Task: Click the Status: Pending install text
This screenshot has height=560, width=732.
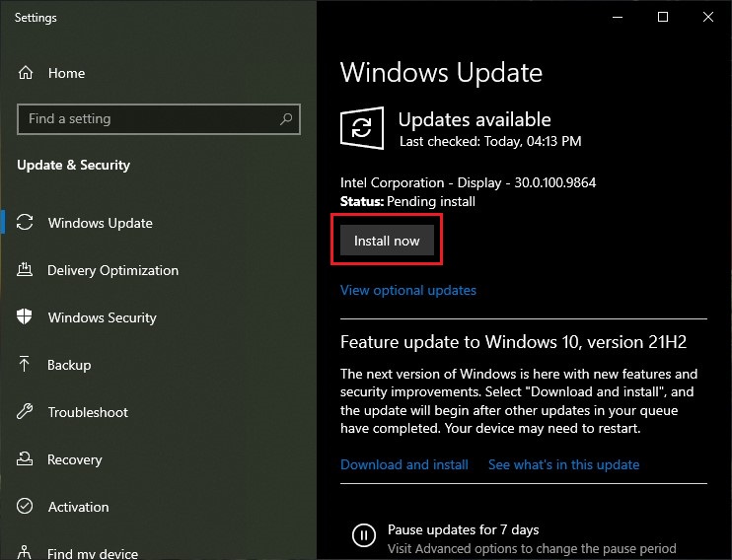Action: (407, 201)
